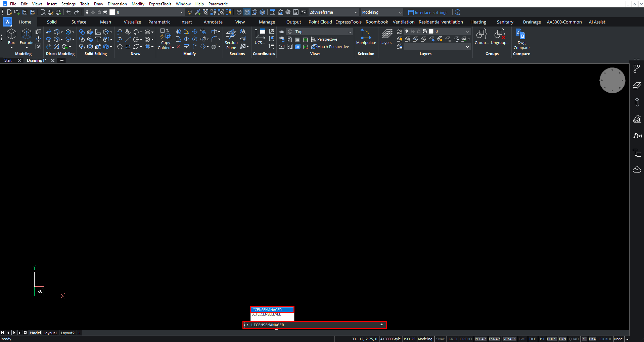Screen dimensions: 644x342
Task: Activate the Extrude tool
Action: [26, 36]
